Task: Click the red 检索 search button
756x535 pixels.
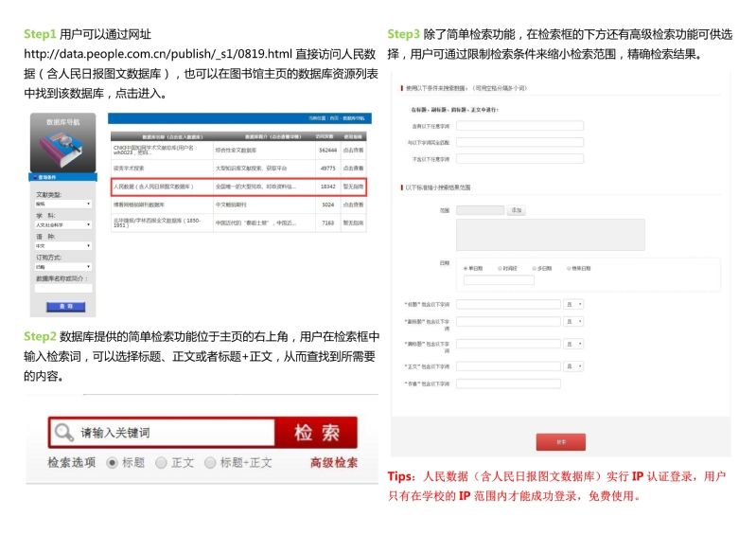Action: (316, 432)
